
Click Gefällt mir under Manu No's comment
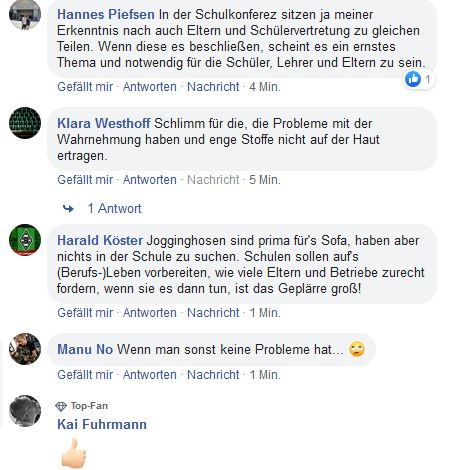coord(85,375)
